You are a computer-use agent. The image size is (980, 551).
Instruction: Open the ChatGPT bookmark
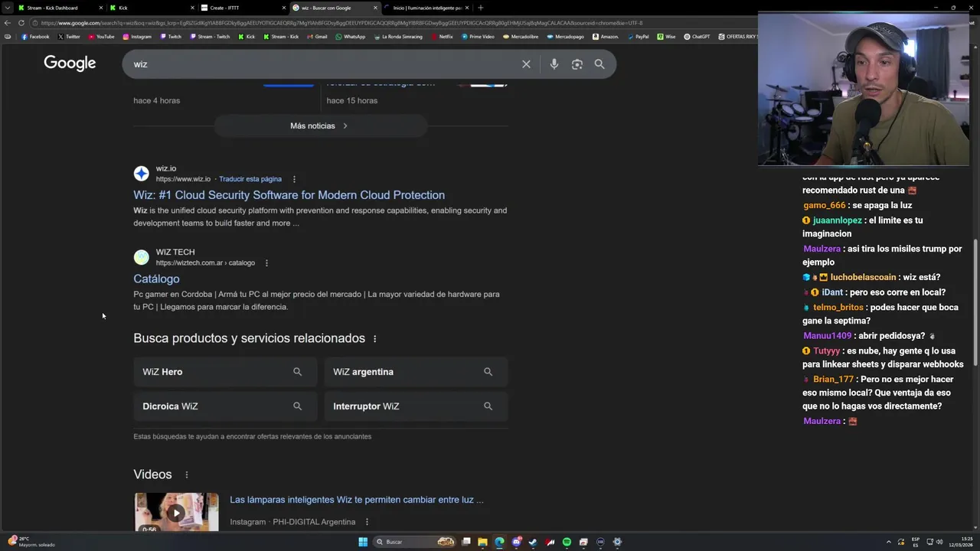[697, 37]
